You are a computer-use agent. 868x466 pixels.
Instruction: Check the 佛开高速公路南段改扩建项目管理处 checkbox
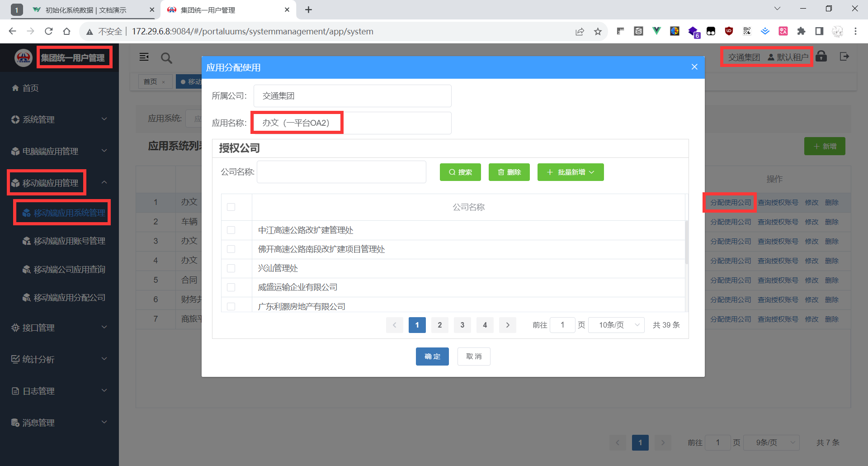[231, 249]
